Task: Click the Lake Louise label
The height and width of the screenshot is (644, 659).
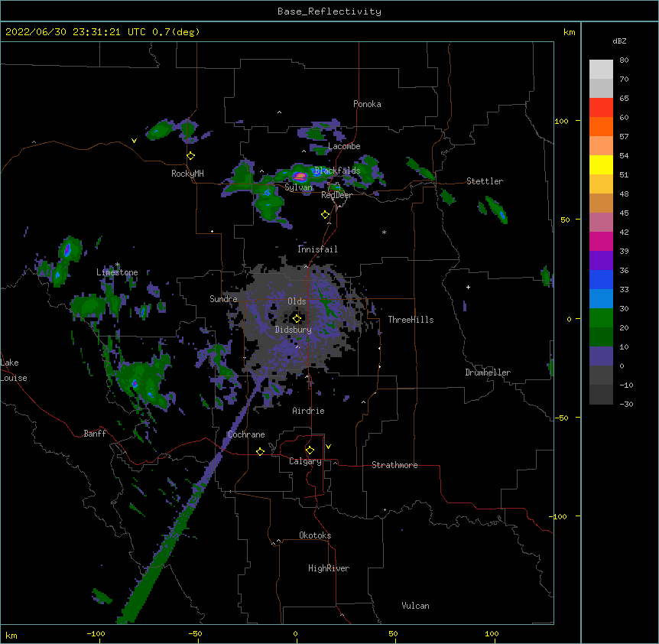Action: 14,370
